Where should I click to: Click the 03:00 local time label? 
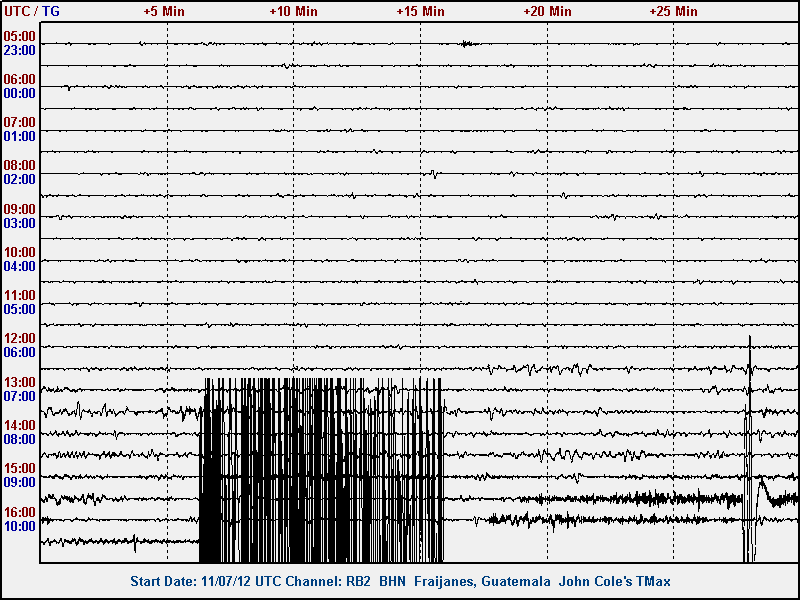pyautogui.click(x=19, y=223)
